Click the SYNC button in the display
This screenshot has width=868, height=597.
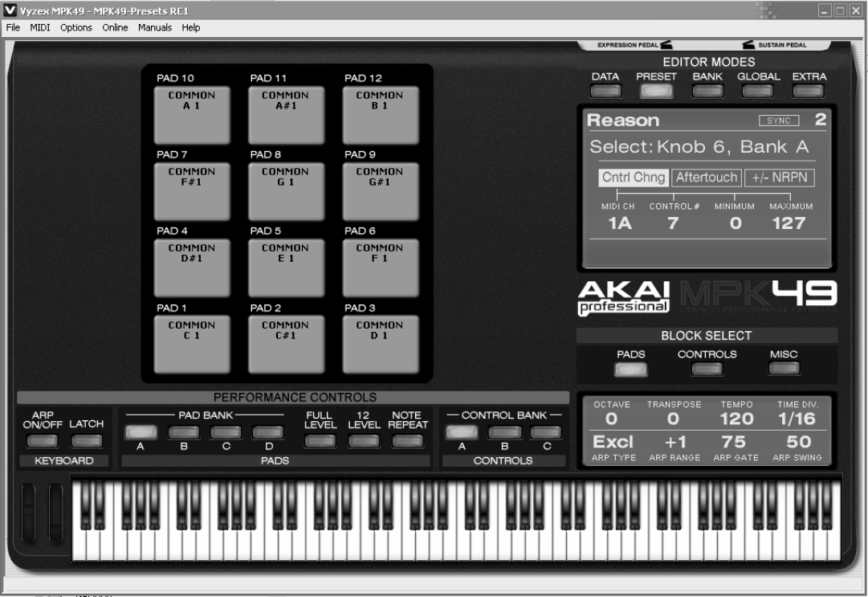click(779, 121)
